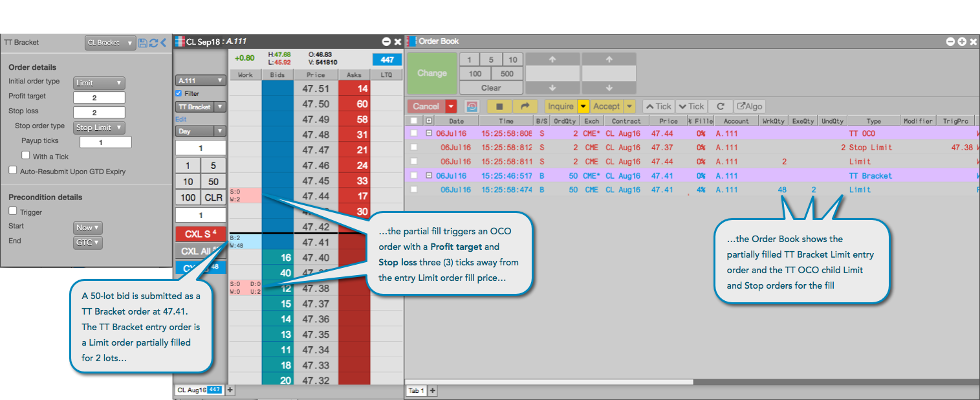Enable the With a Tick checkbox
This screenshot has width=980, height=400.
tap(26, 156)
